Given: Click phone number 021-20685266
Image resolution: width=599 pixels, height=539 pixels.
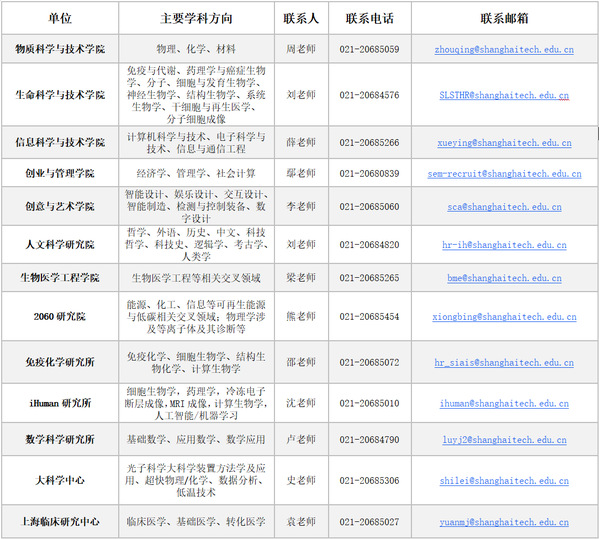Looking at the screenshot, I should click(369, 142).
